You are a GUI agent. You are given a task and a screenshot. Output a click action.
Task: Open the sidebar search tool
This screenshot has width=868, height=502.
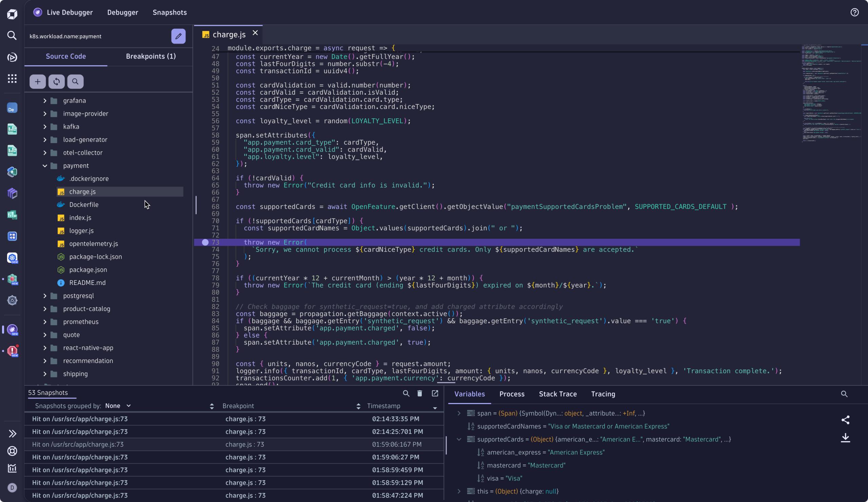[x=12, y=36]
